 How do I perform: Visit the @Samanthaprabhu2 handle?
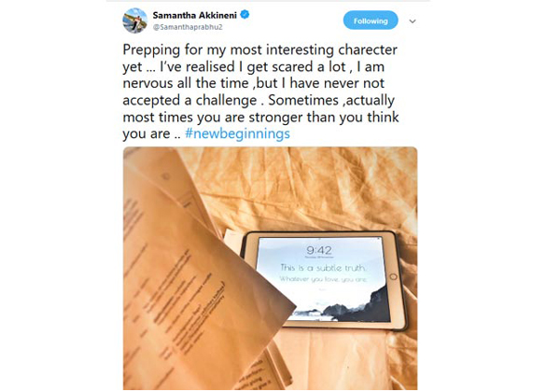click(x=188, y=27)
